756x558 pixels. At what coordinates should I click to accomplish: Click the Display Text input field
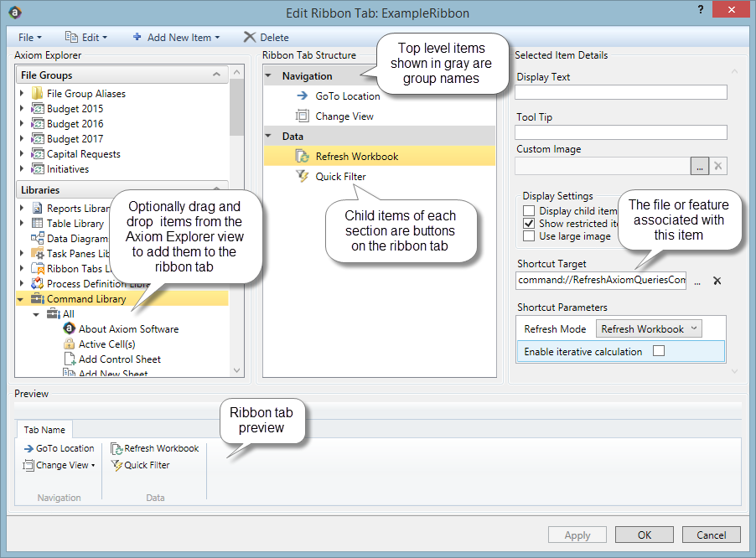620,92
